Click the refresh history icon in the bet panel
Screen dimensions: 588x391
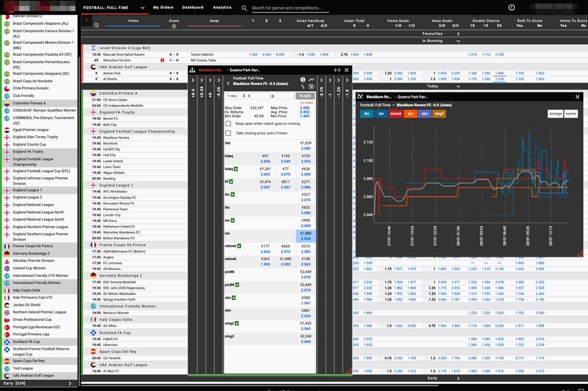[311, 87]
